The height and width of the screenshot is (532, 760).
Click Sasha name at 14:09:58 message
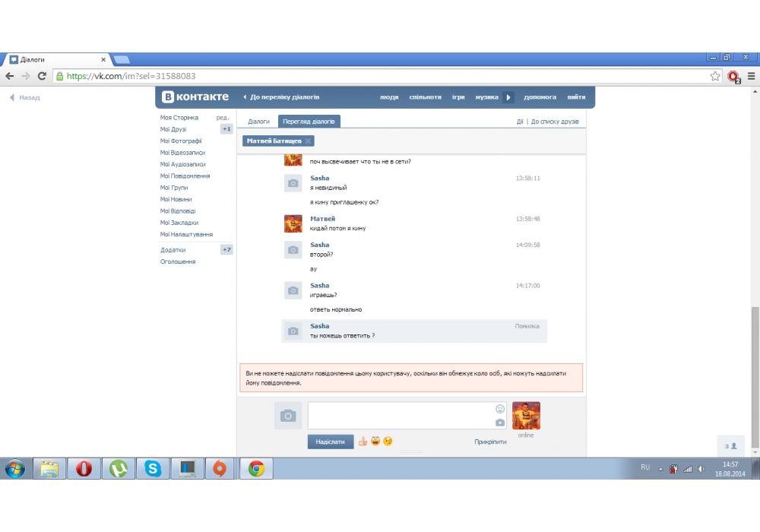(x=319, y=245)
